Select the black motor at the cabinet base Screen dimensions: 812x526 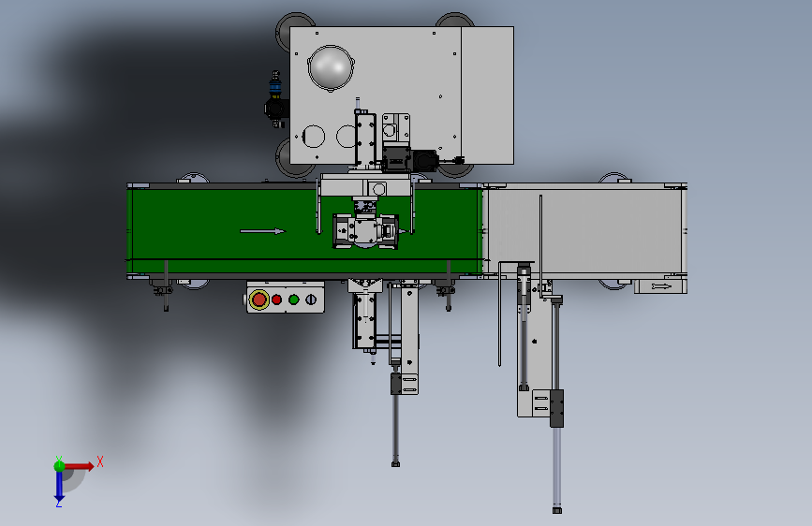click(x=426, y=160)
